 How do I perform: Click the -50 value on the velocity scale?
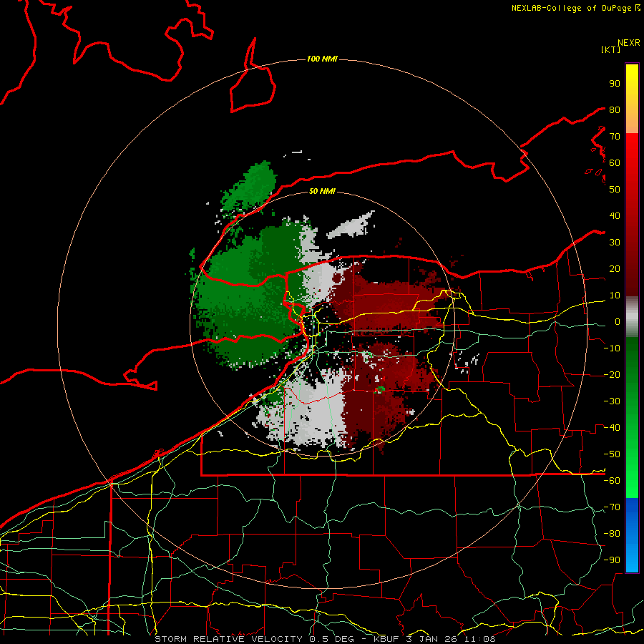pos(612,454)
